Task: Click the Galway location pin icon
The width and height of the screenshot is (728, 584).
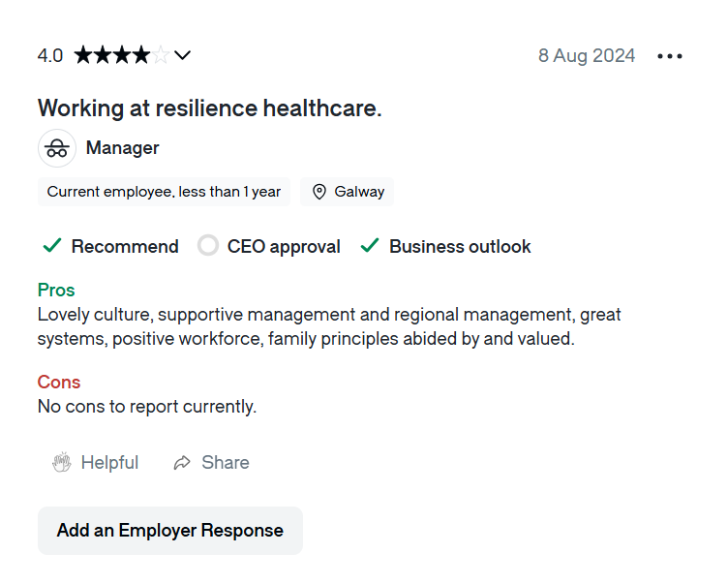Action: [x=319, y=192]
